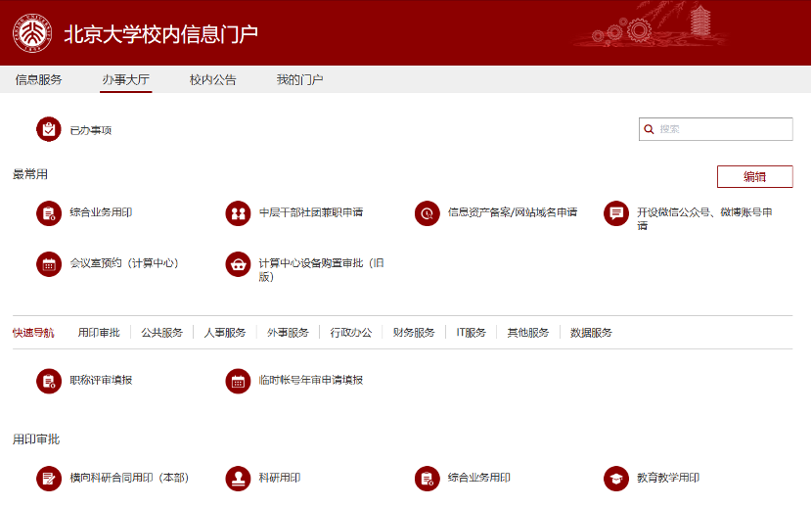Select IT服务 in quick navigation
This screenshot has width=812, height=507.
[471, 333]
